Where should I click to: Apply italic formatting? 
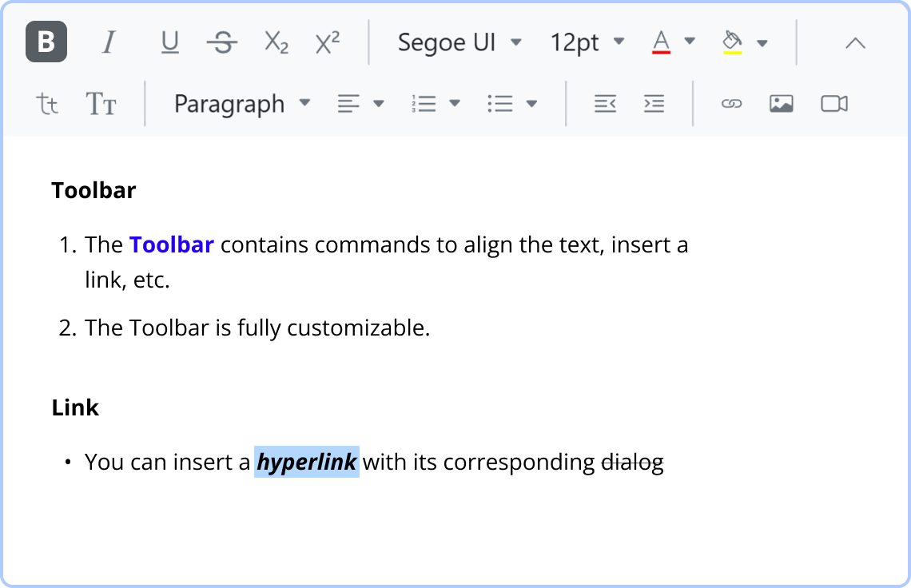[x=109, y=42]
